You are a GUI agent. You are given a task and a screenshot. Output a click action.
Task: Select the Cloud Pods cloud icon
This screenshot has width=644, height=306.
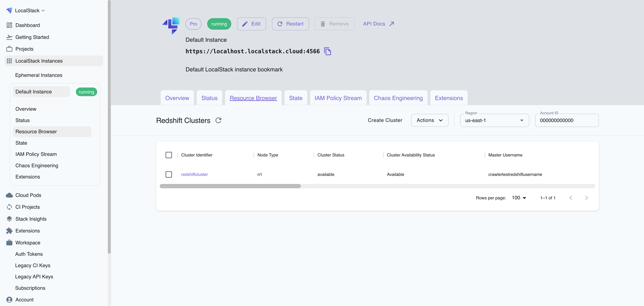(9, 195)
